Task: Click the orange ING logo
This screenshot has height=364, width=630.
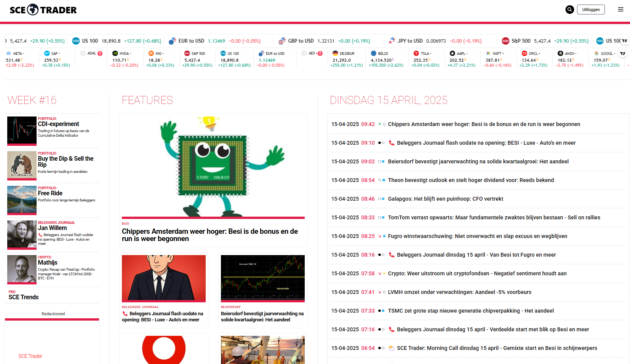Action: (151, 53)
